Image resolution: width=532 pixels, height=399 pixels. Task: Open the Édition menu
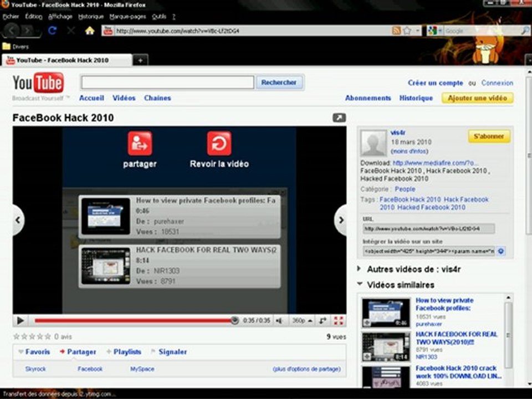pyautogui.click(x=33, y=16)
